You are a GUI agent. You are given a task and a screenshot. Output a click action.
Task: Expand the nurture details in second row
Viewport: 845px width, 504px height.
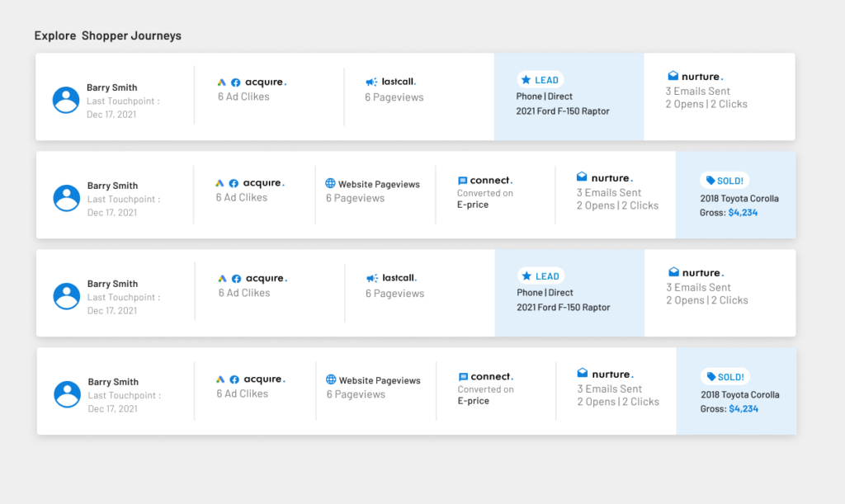coord(616,195)
